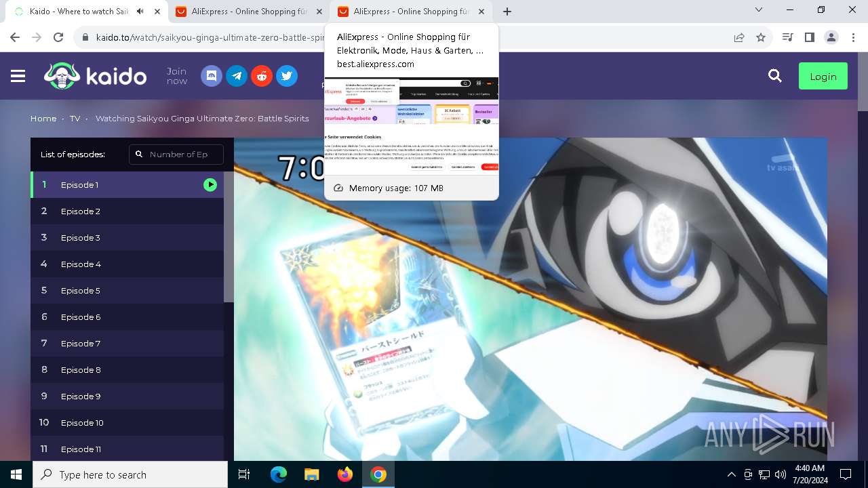868x488 pixels.
Task: Click the Kaido logo
Action: tap(95, 76)
